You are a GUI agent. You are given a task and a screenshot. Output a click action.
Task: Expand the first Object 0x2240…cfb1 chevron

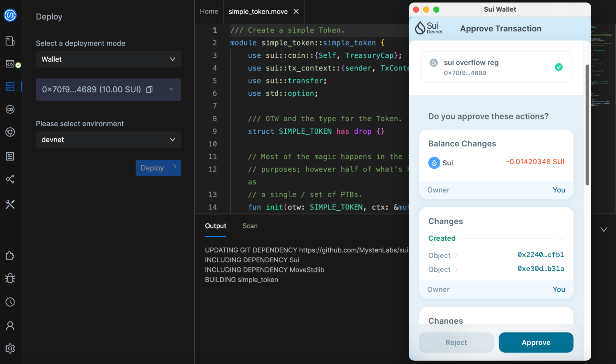[456, 255]
